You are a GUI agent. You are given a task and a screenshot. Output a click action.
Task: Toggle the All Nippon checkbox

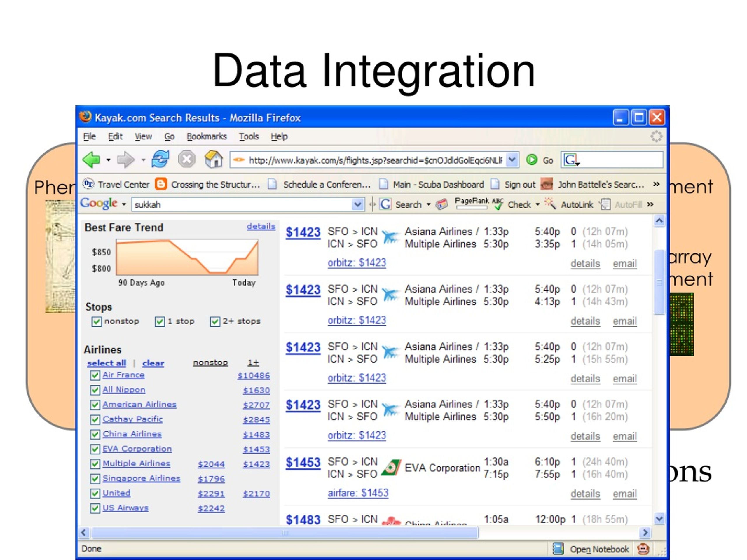pos(95,390)
